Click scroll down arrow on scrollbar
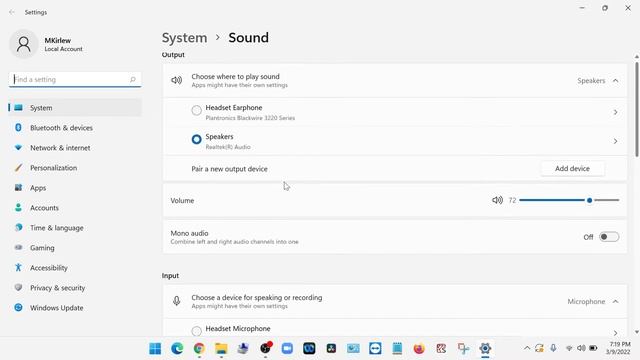 636,332
